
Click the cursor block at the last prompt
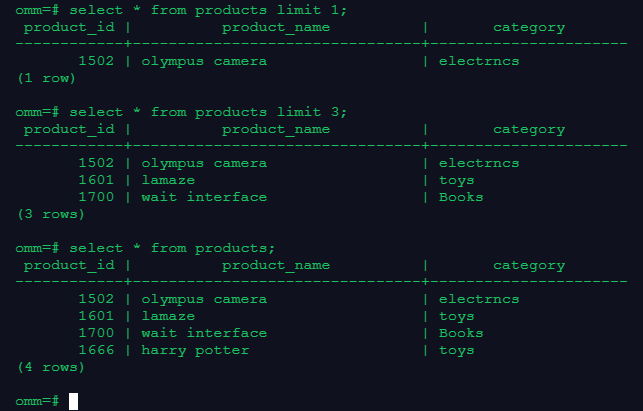point(73,401)
